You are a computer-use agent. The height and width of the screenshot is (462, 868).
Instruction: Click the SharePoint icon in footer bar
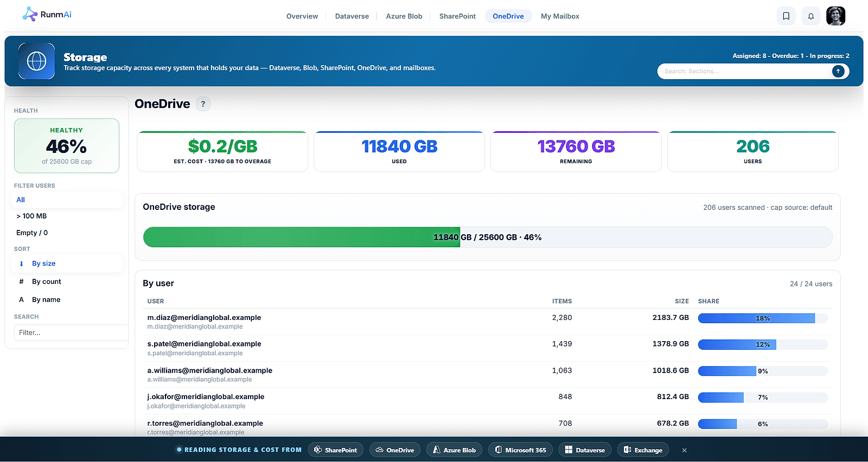pyautogui.click(x=318, y=450)
